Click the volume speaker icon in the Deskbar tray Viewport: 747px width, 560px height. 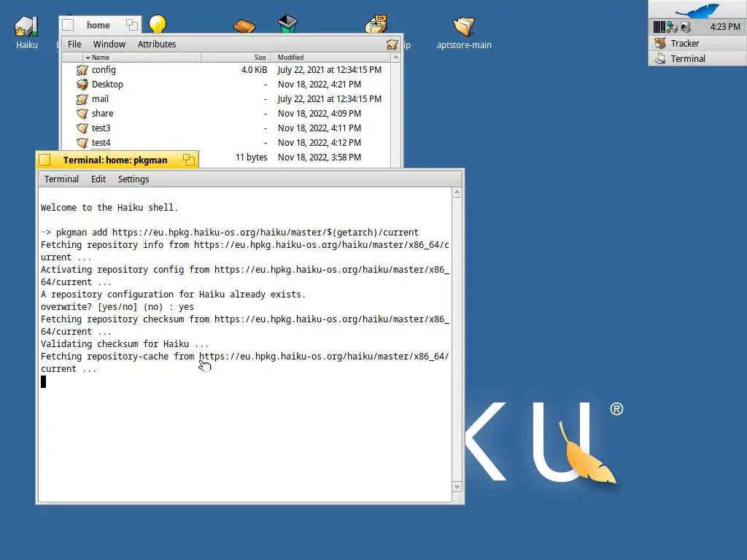click(x=685, y=27)
